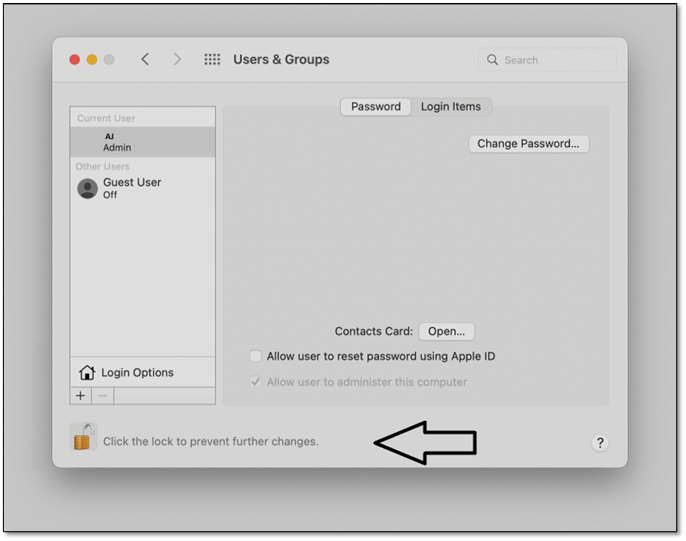Screen dimensions: 686x541
Task: Click the unlocked padlock icon
Action: pos(84,437)
